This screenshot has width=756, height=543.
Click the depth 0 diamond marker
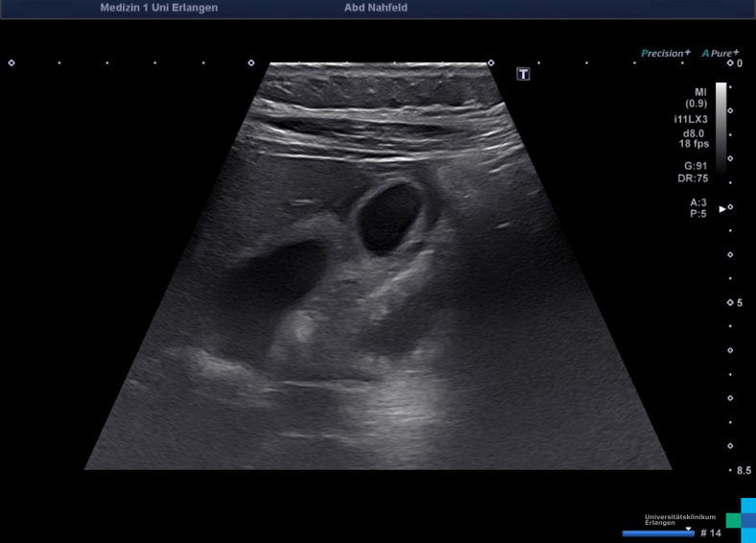point(730,63)
